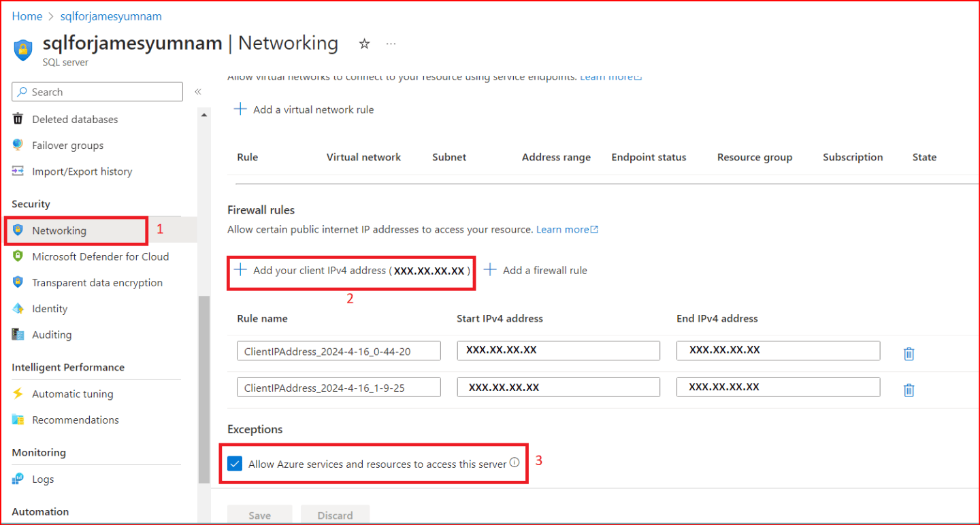Screen dimensions: 980x525
Task: Click End IPv4 field of 1-9-25 rule
Action: coord(778,387)
